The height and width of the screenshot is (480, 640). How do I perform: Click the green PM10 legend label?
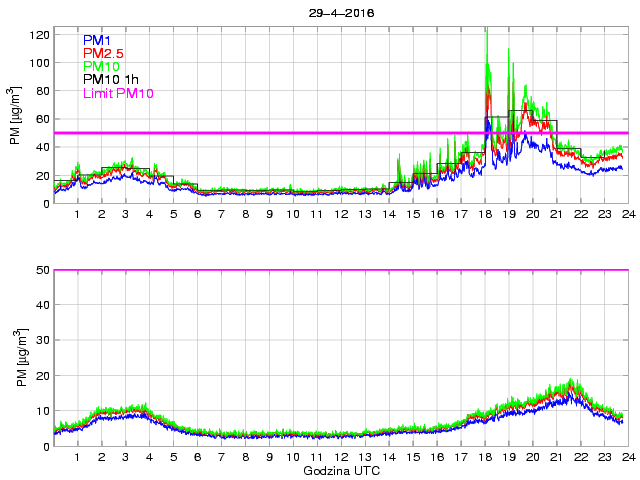pyautogui.click(x=102, y=65)
